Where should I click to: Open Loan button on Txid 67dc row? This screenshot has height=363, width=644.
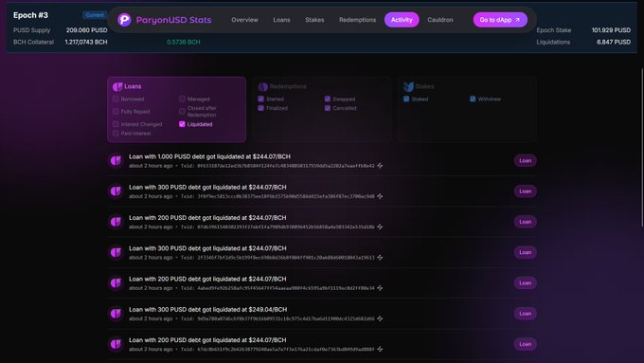point(526,344)
